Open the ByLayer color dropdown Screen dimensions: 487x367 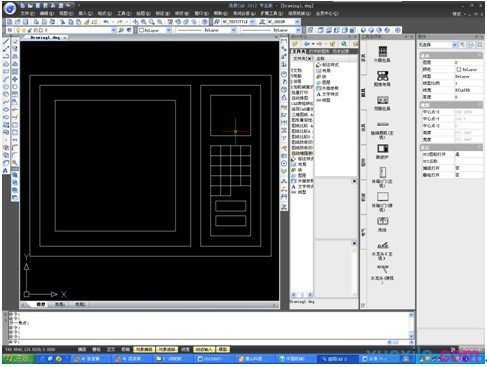click(155, 30)
